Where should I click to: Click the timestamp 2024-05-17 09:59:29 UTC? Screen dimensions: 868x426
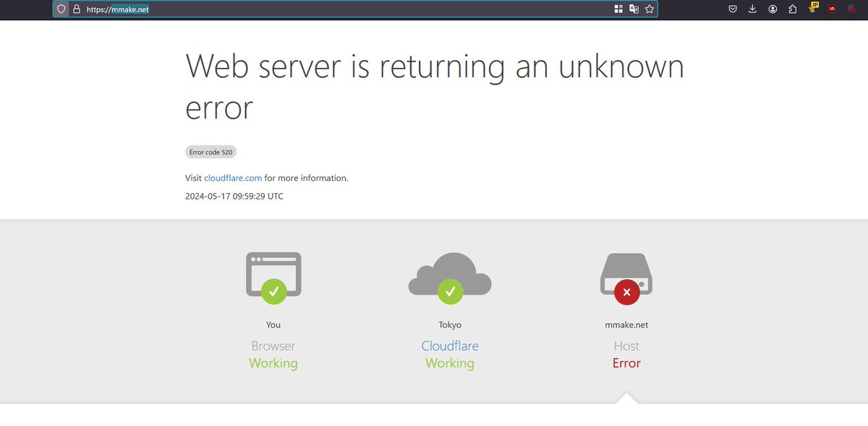pyautogui.click(x=234, y=196)
